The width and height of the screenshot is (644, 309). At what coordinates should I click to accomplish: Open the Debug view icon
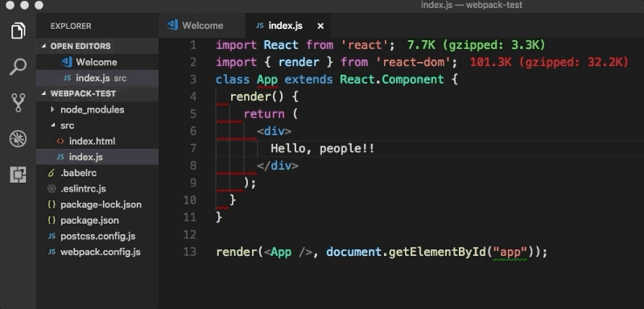click(x=18, y=138)
